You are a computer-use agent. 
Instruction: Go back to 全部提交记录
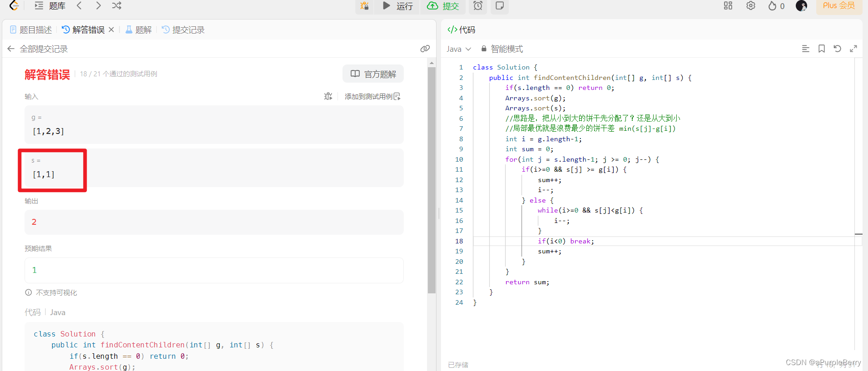pos(38,49)
